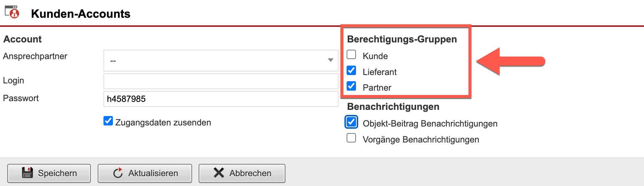Click the circular refresh arrow icon
The image size is (644, 186).
tap(118, 173)
